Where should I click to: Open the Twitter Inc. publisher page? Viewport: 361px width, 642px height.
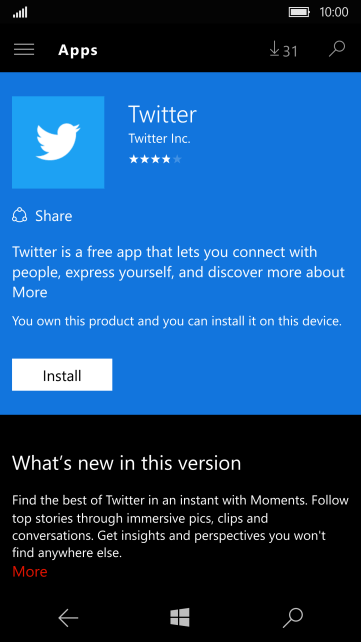(x=159, y=138)
